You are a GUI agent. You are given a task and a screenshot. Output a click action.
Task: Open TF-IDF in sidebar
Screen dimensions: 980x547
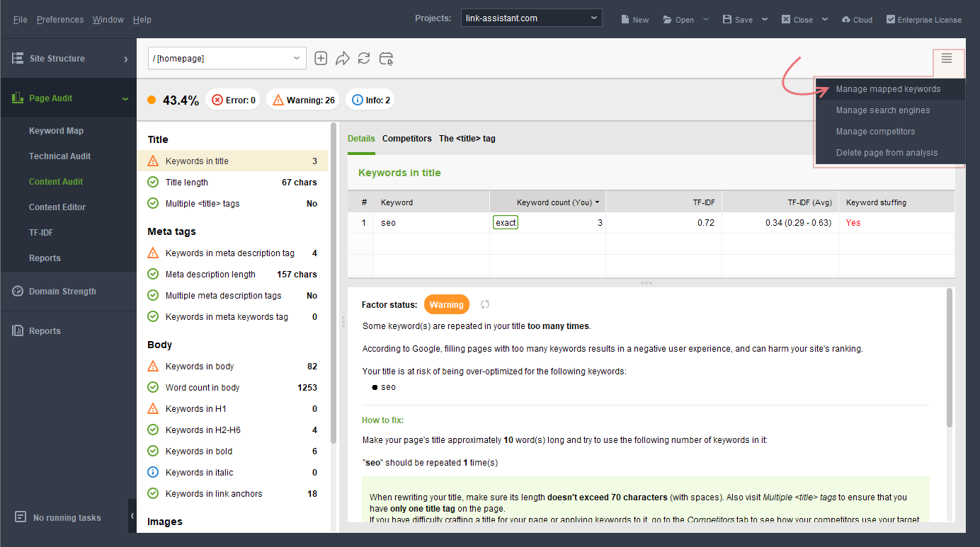[41, 232]
